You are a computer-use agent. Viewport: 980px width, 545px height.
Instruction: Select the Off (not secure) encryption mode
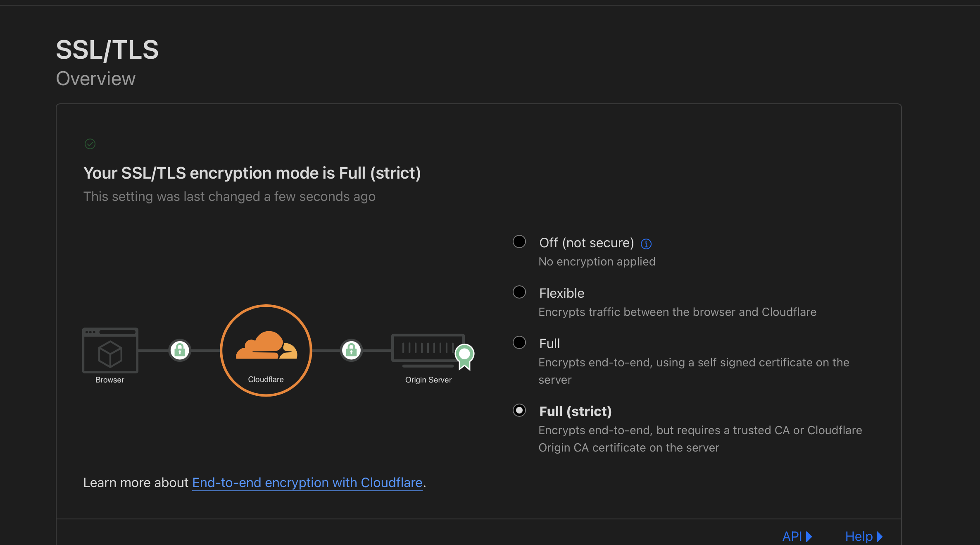click(519, 241)
